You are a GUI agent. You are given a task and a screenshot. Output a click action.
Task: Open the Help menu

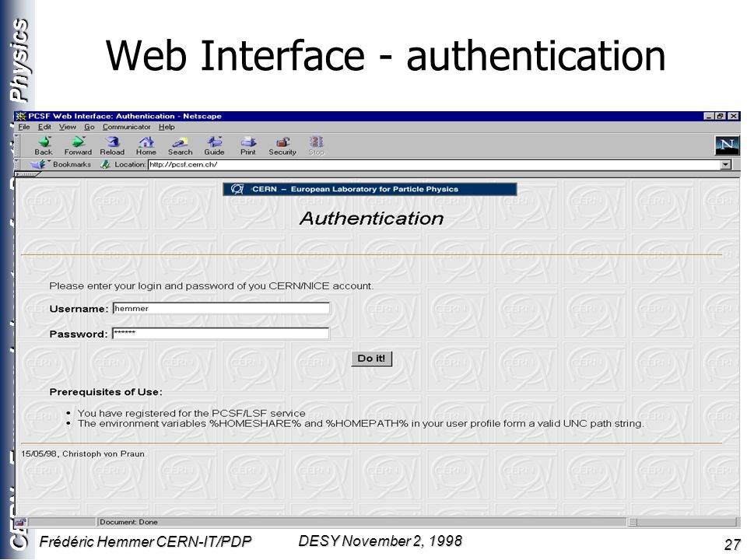coord(167,127)
